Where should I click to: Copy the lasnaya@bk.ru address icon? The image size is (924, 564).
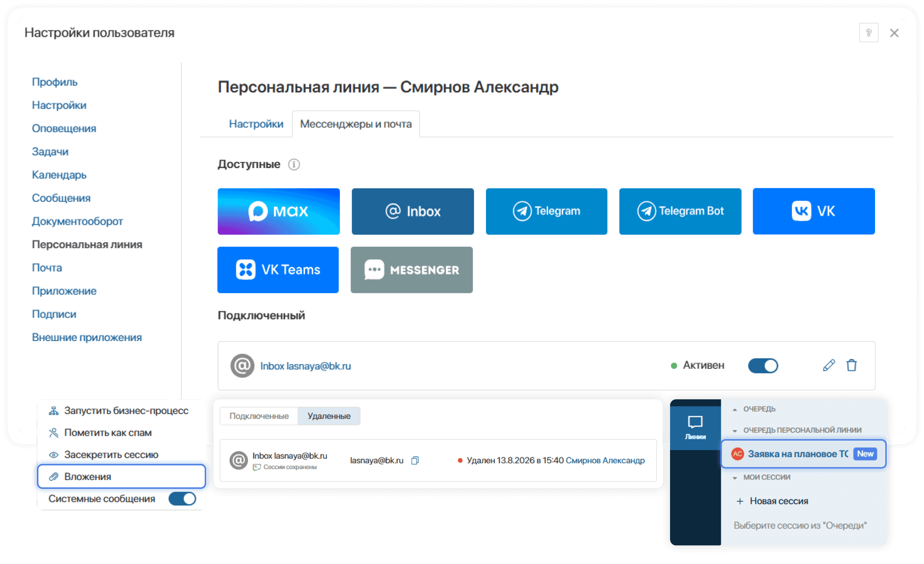(x=415, y=460)
